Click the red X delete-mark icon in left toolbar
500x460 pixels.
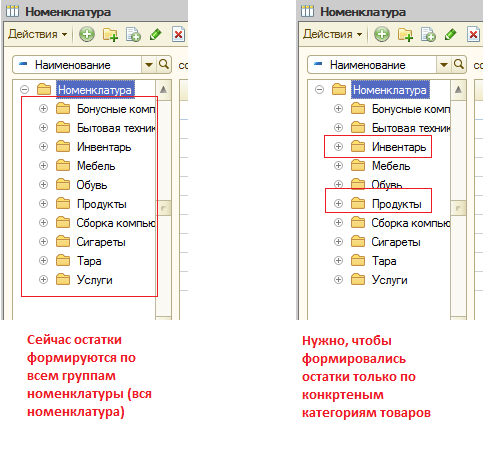[178, 34]
